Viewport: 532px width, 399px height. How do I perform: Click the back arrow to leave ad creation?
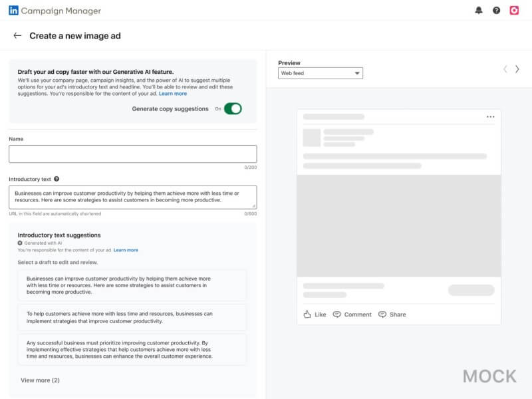point(17,35)
